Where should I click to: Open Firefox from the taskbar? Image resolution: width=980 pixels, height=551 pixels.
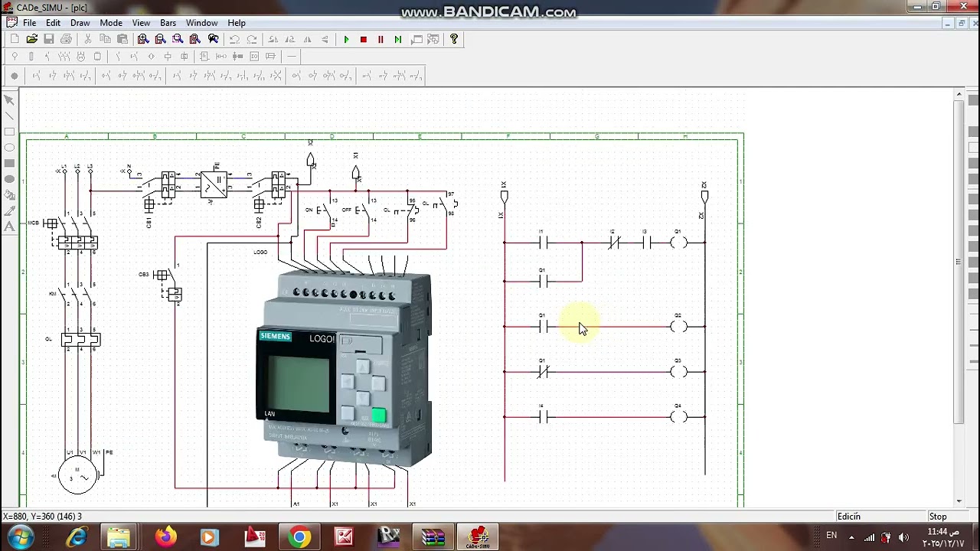click(x=165, y=537)
